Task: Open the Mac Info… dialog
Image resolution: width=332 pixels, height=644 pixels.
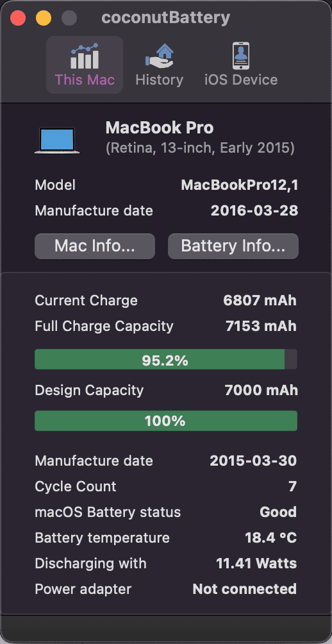Action: (95, 246)
